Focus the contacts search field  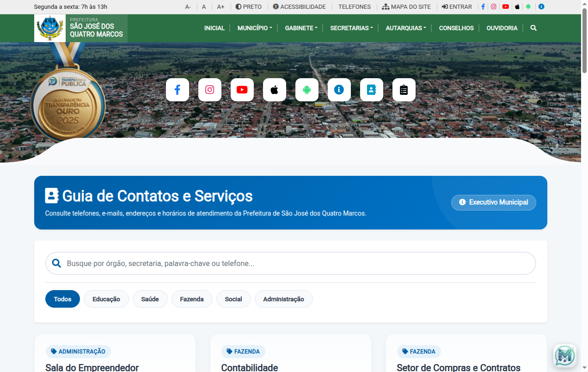[291, 263]
